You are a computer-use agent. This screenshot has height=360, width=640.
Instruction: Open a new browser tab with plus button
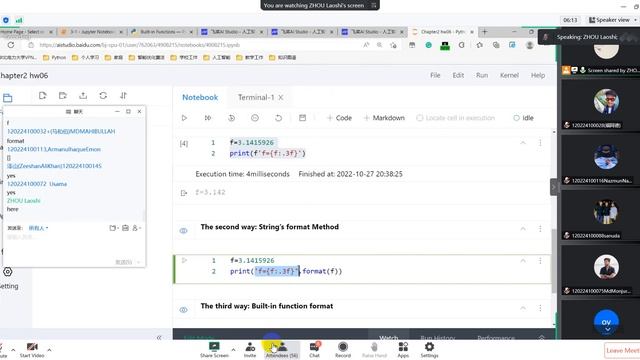[x=484, y=31]
